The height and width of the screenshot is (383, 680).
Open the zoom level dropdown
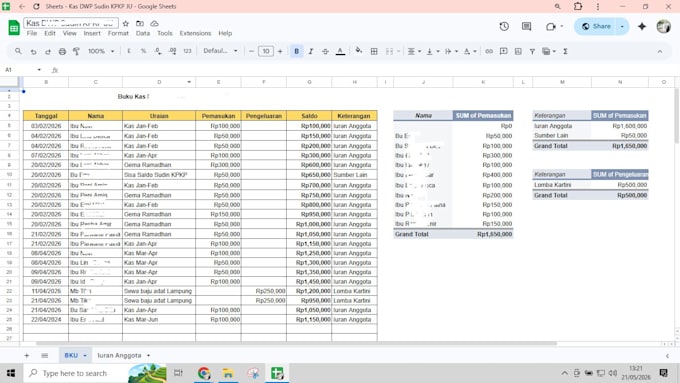(101, 51)
